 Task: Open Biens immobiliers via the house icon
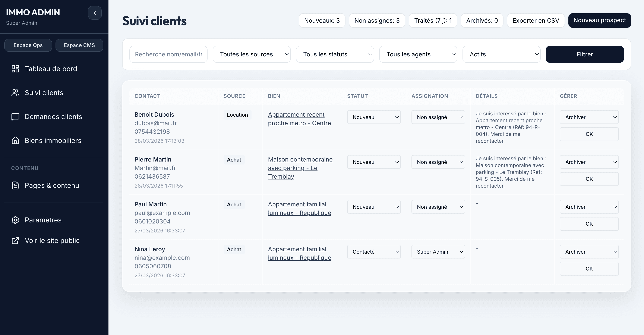click(15, 140)
